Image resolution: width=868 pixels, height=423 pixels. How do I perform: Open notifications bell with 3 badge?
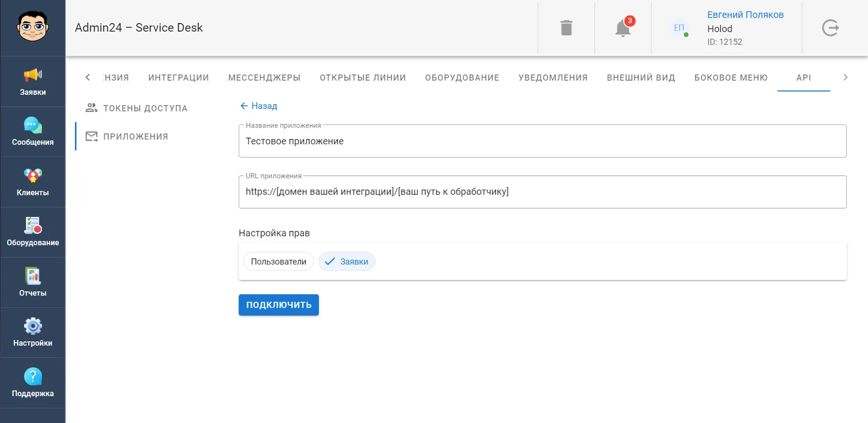[x=623, y=28]
